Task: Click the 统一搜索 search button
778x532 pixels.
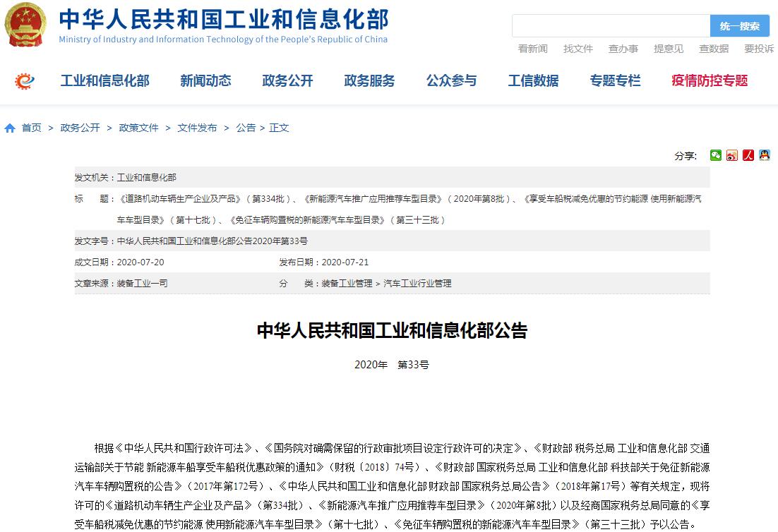Action: click(740, 26)
